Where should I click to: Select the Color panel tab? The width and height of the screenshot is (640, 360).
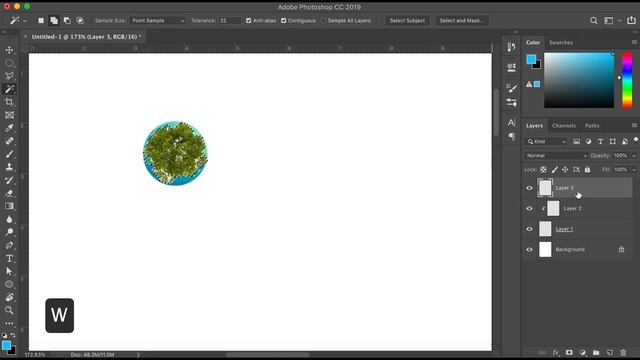tap(533, 42)
